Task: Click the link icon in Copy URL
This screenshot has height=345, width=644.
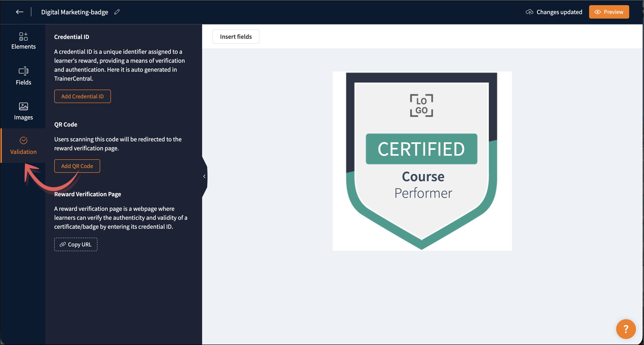Action: pos(63,244)
